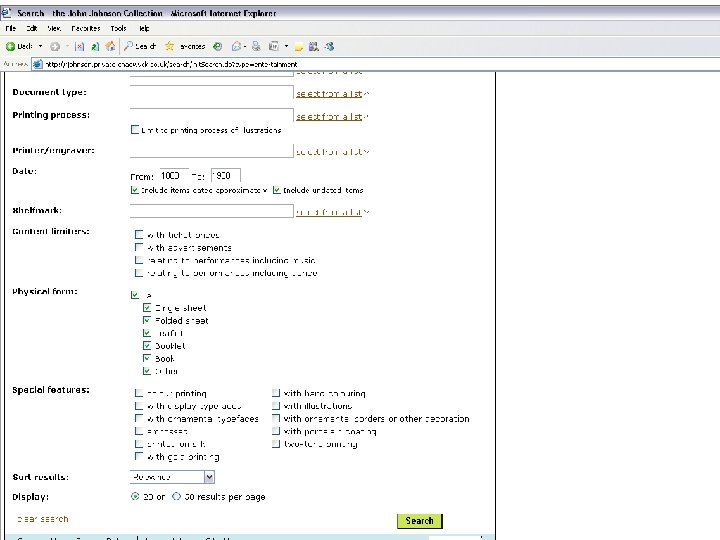Check relating to performances including music
Image resolution: width=720 pixels, height=540 pixels.
139,260
